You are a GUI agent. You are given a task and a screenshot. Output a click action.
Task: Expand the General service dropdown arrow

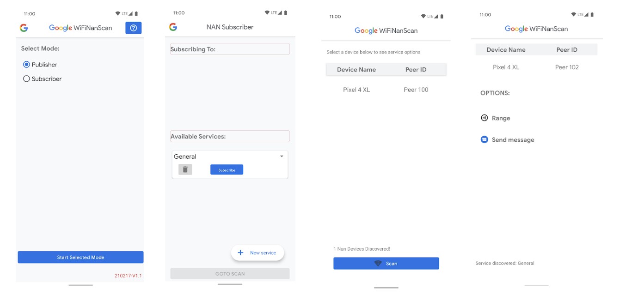coord(282,156)
